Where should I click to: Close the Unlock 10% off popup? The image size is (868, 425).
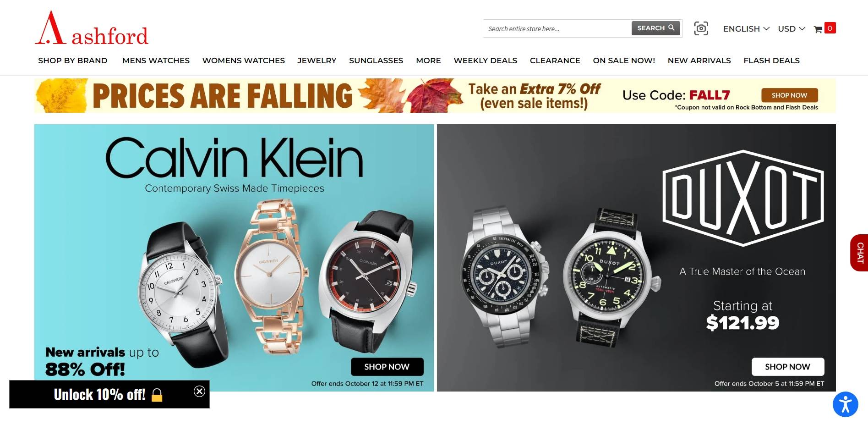[x=199, y=391]
